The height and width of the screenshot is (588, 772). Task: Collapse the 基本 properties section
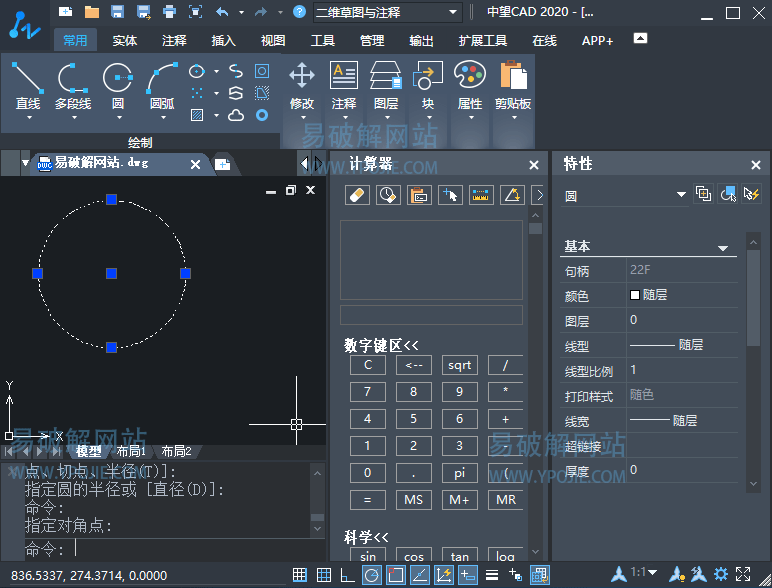pos(723,247)
